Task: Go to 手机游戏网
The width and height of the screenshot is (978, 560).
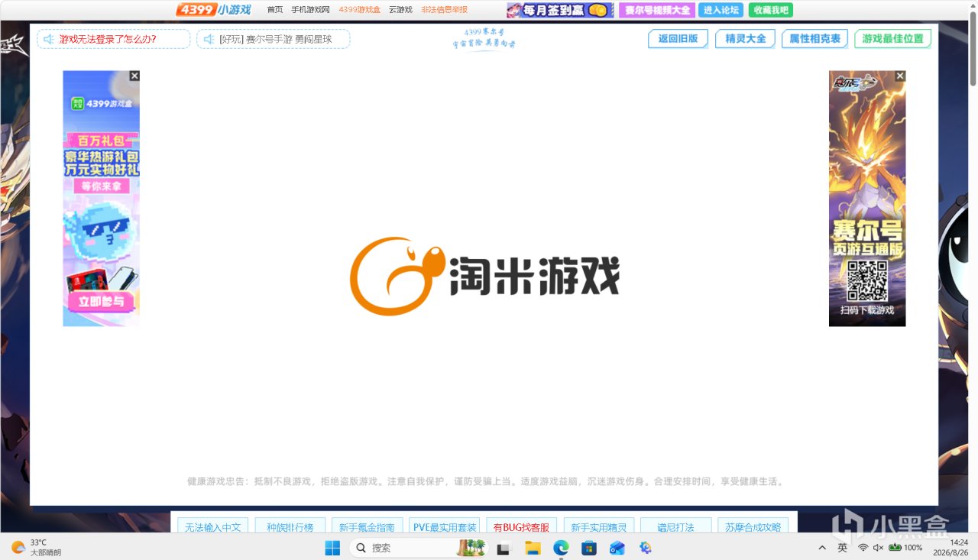Action: click(x=310, y=10)
